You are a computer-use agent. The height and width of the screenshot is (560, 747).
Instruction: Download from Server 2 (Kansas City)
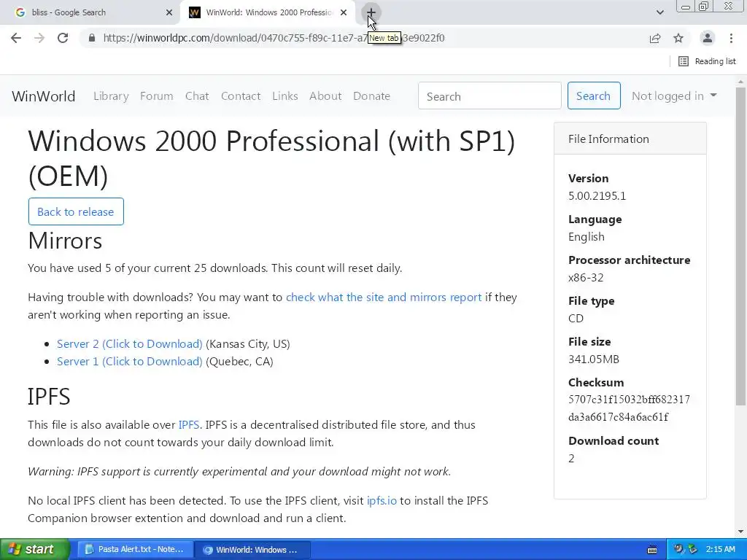[x=130, y=344]
